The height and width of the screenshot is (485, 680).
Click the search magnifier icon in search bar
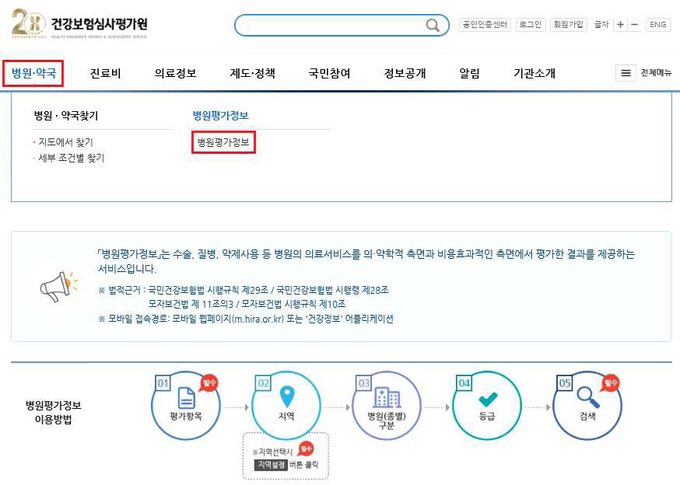tap(432, 25)
